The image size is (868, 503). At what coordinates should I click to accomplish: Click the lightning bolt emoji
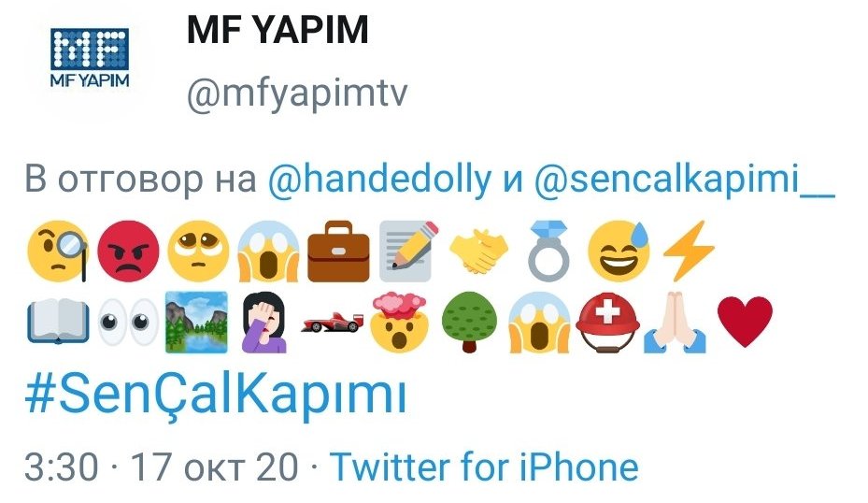pos(689,251)
